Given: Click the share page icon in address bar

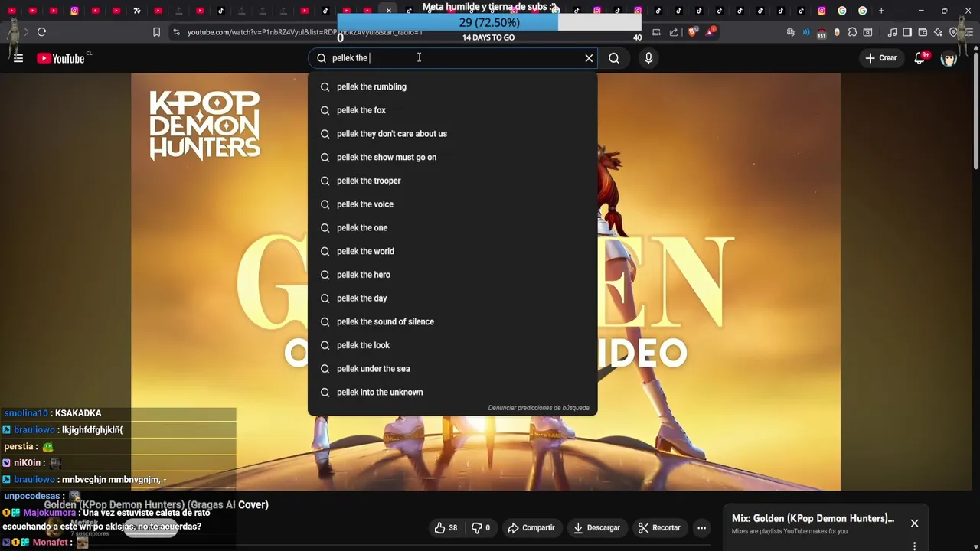Looking at the screenshot, I should [674, 32].
